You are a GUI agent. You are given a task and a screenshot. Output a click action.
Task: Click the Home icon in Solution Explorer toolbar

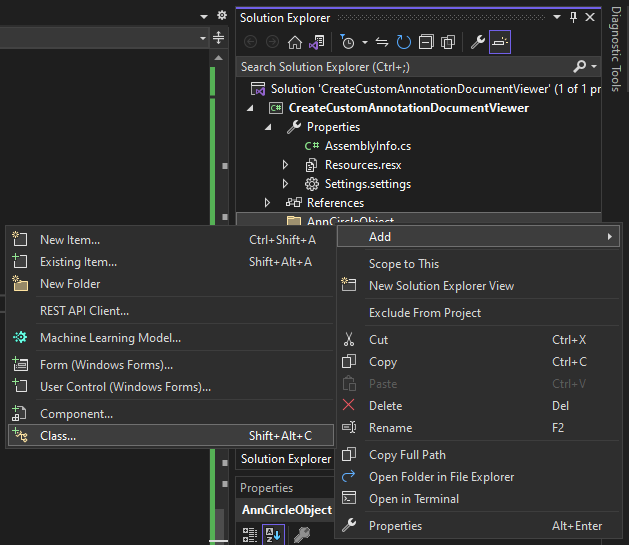click(294, 42)
